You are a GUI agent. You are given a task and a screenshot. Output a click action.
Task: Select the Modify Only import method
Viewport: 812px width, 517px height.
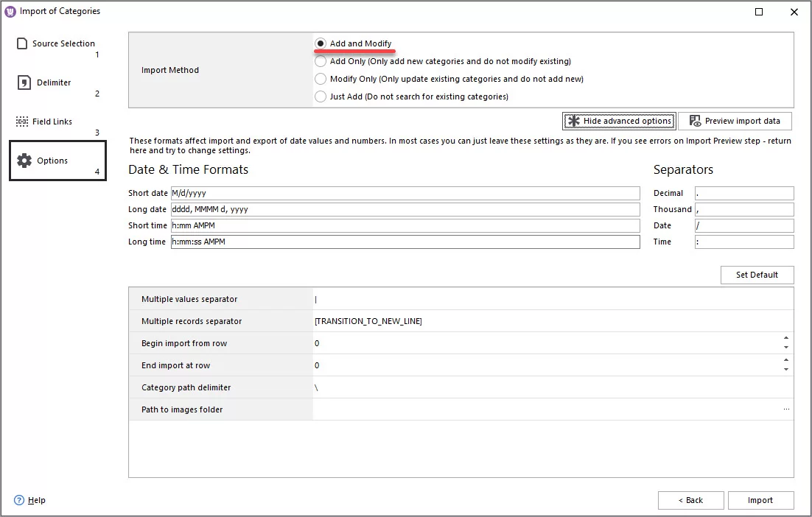pos(321,79)
